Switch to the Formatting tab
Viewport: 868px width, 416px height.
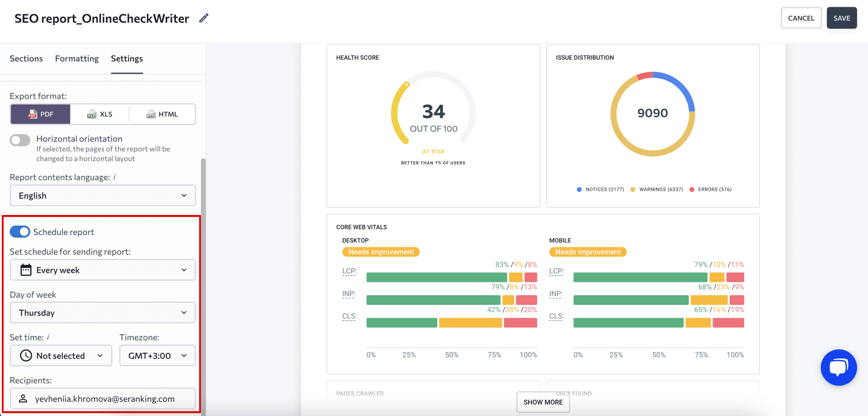tap(77, 59)
